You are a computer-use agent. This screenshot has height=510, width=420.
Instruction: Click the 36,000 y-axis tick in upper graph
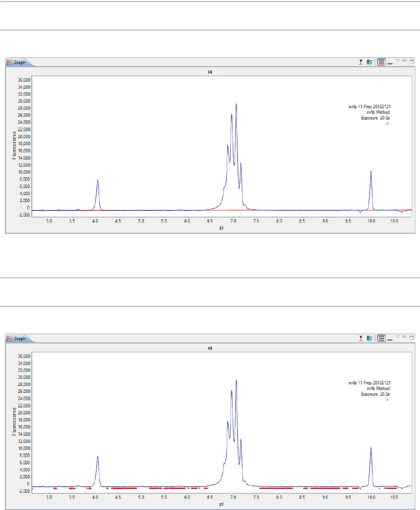24,80
